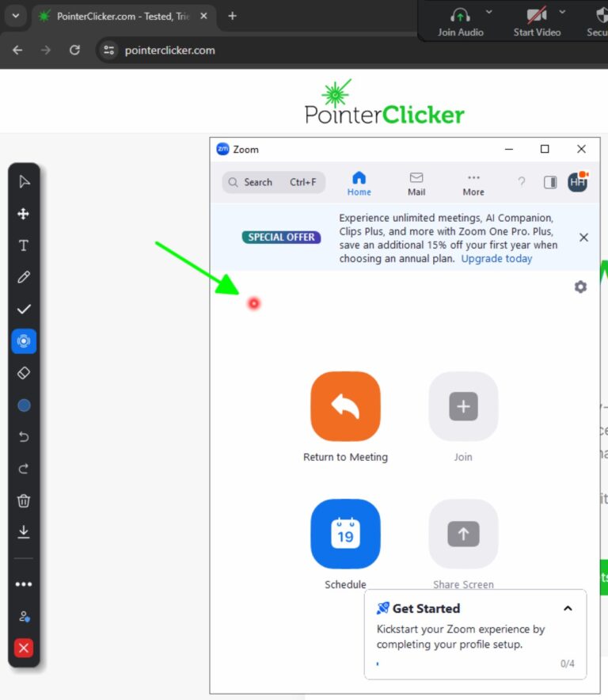Click the site information icon in address bar
Viewport: 608px width, 700px height.
[109, 50]
